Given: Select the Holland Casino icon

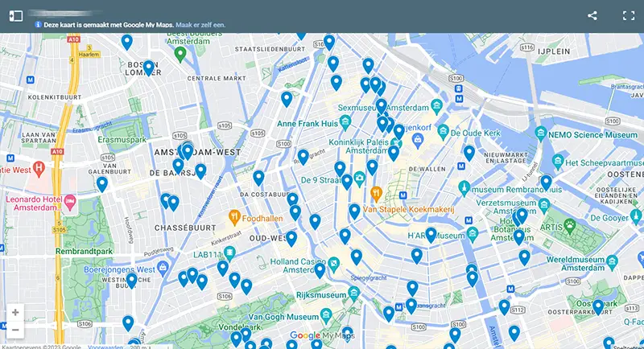Looking at the screenshot, I should tap(333, 264).
